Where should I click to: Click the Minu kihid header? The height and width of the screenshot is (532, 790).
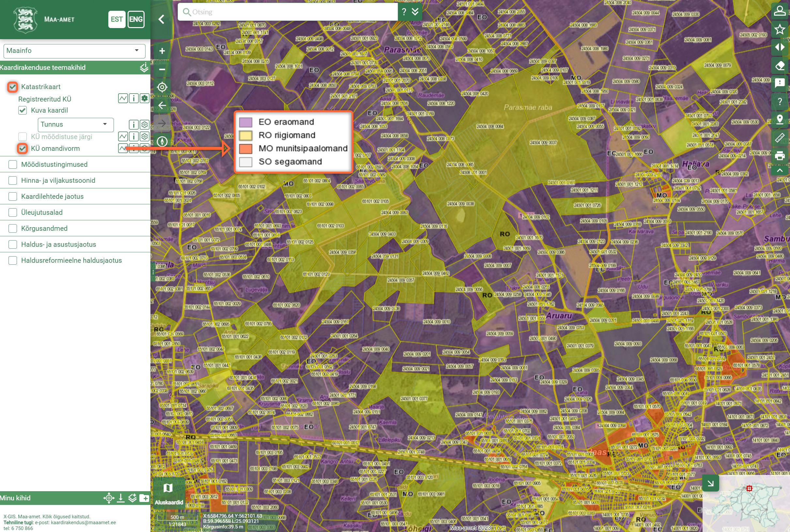click(x=75, y=498)
